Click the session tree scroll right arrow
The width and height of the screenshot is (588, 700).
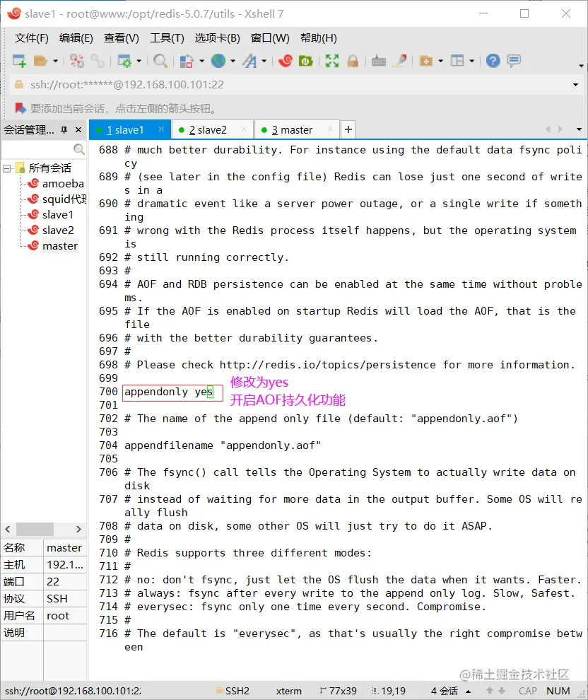(78, 529)
